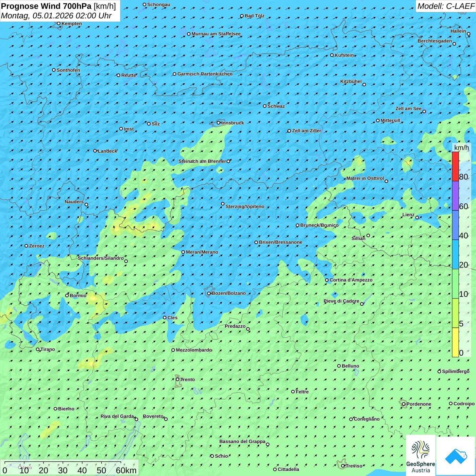
Task: Click the Pordenone city marker
Action: pyautogui.click(x=404, y=404)
